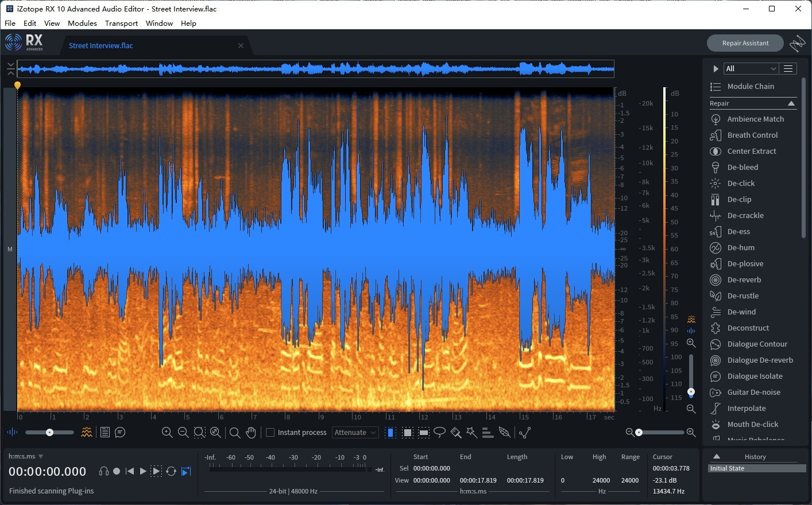
Task: Open the h:m:s.ms time format dropdown
Action: tap(26, 456)
